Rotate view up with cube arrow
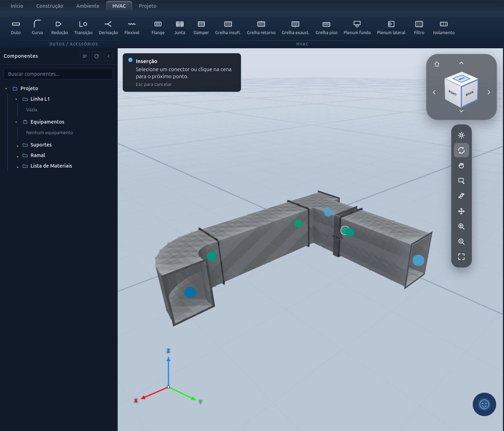The width and height of the screenshot is (504, 431). (x=461, y=63)
